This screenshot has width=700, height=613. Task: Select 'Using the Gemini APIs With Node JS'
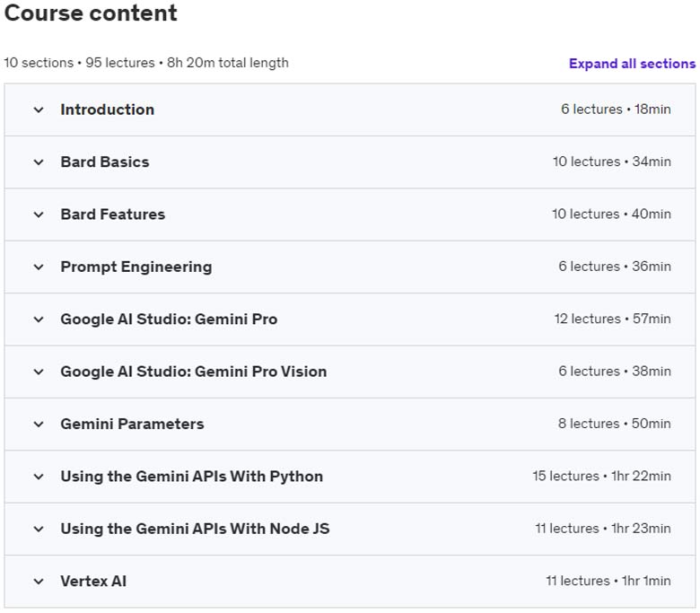coord(195,529)
